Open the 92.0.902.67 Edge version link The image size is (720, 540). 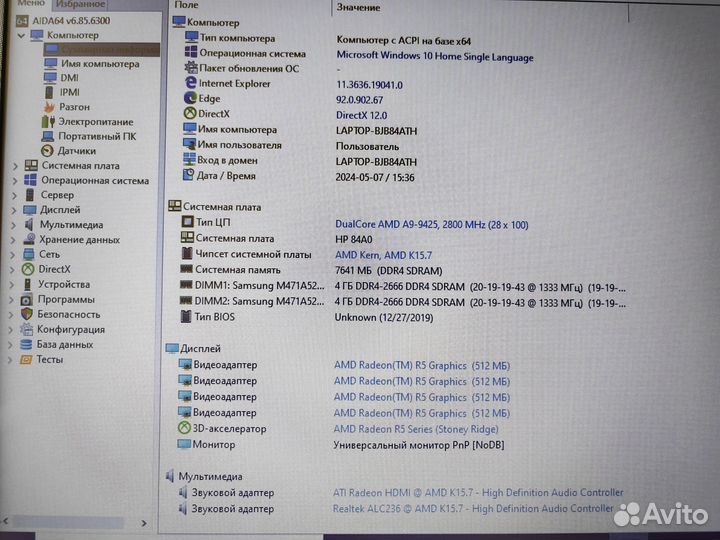(x=359, y=100)
